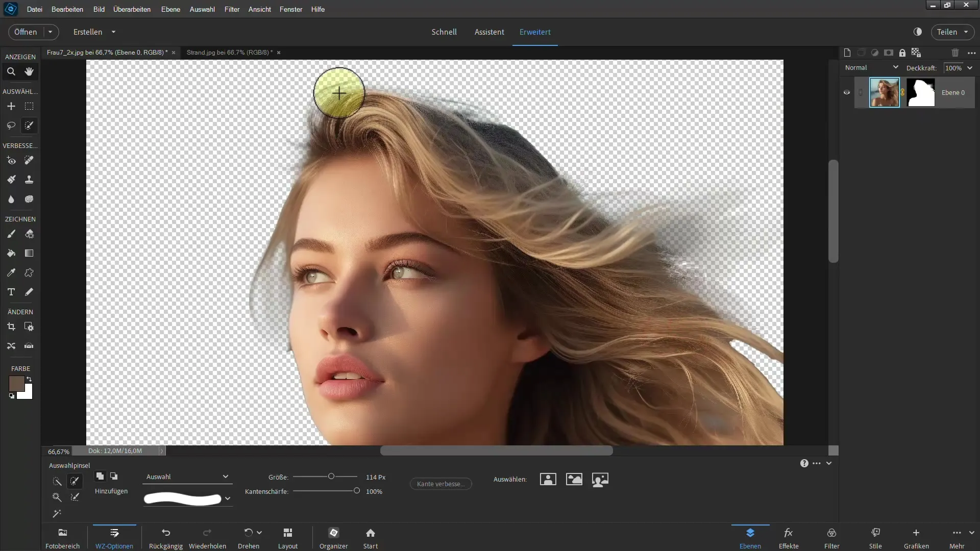
Task: Swap foreground and background colors
Action: click(29, 379)
